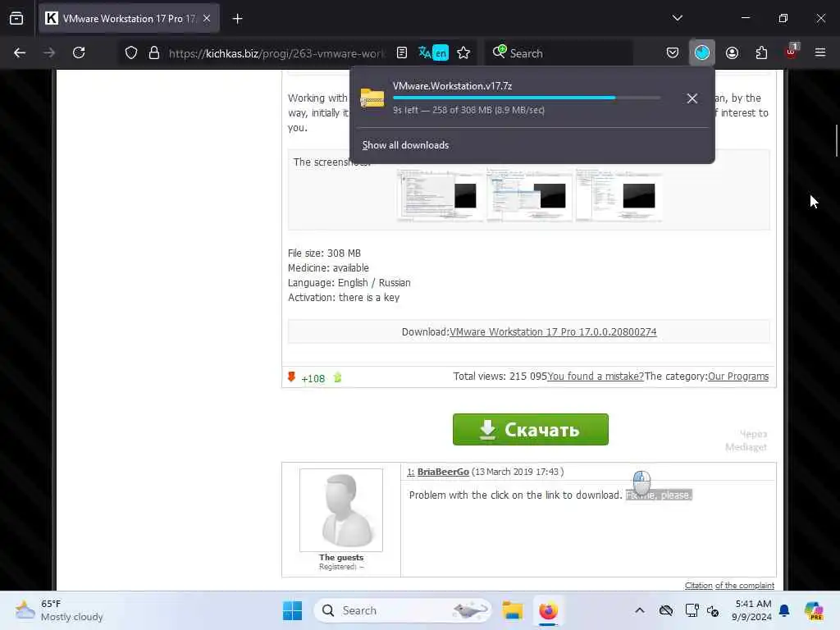The height and width of the screenshot is (630, 840).
Task: Upvote the article with the green arrow
Action: point(337,377)
